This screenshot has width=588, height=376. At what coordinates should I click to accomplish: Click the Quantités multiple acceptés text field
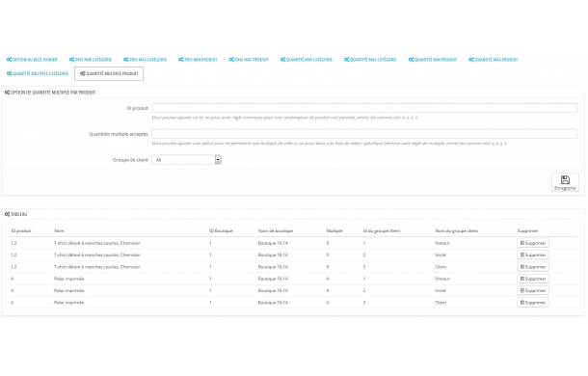coord(364,134)
